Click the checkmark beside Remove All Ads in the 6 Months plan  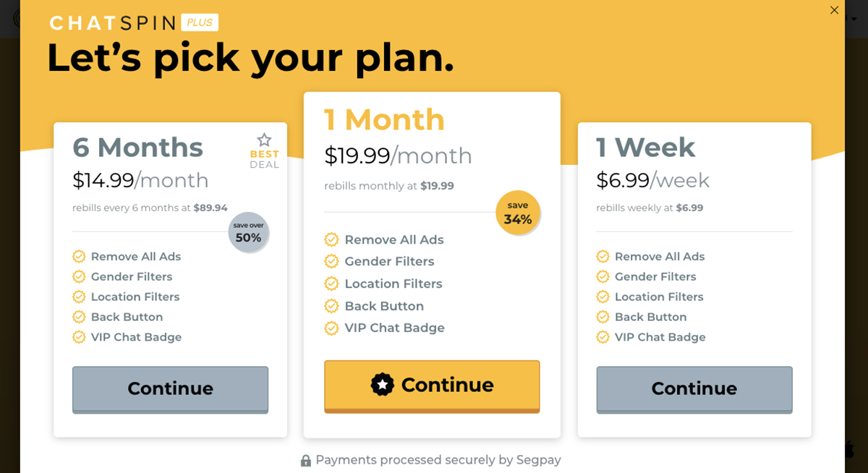pos(79,257)
